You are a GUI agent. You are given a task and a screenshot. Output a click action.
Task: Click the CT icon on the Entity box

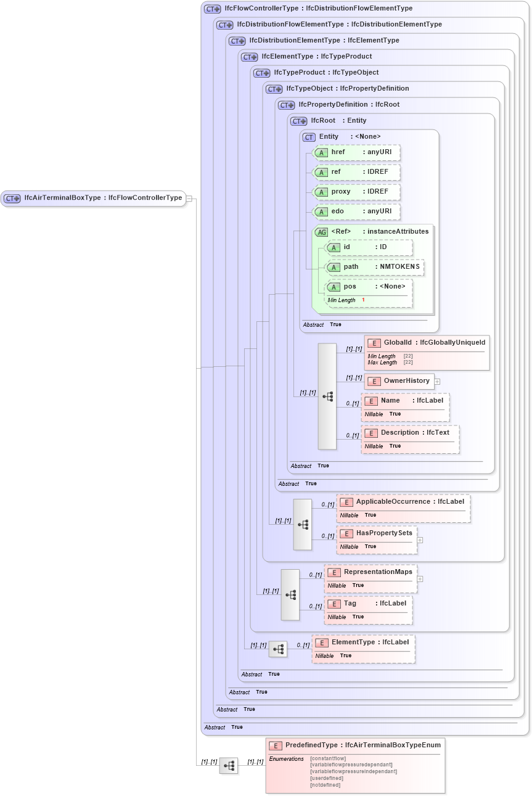308,136
